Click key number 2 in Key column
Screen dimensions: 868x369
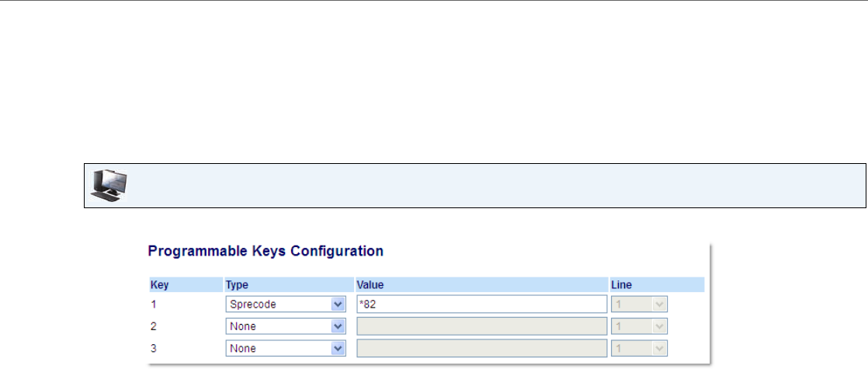pos(152,326)
